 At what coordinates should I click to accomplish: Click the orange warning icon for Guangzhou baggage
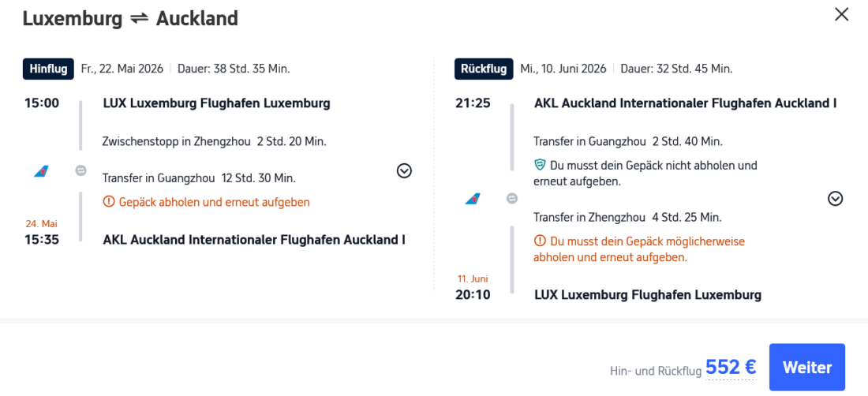[x=109, y=202]
